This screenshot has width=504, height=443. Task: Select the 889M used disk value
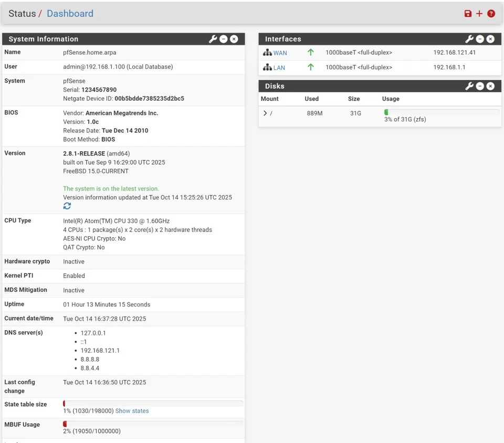[314, 113]
